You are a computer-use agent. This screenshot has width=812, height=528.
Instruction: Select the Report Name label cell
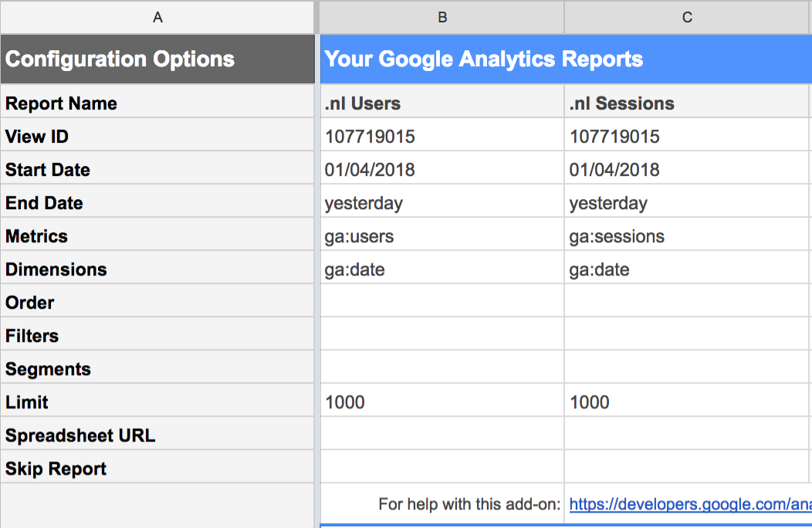pos(157,102)
